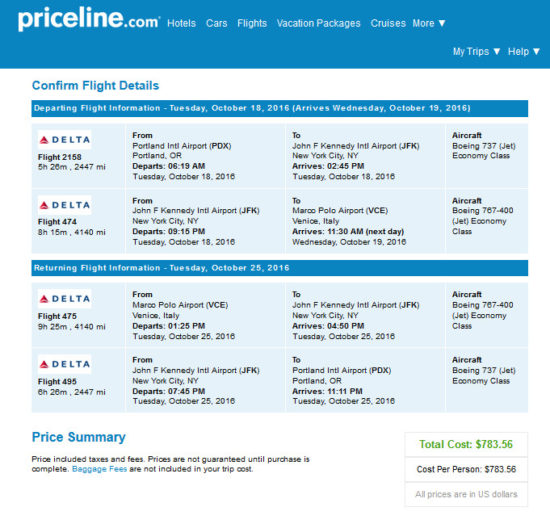The width and height of the screenshot is (550, 524).
Task: Select the Returning Flight Information header
Action: click(x=280, y=268)
